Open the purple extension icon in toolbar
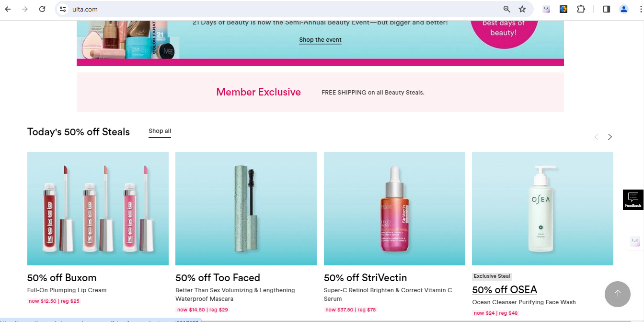This screenshot has width=644, height=322. pyautogui.click(x=546, y=9)
